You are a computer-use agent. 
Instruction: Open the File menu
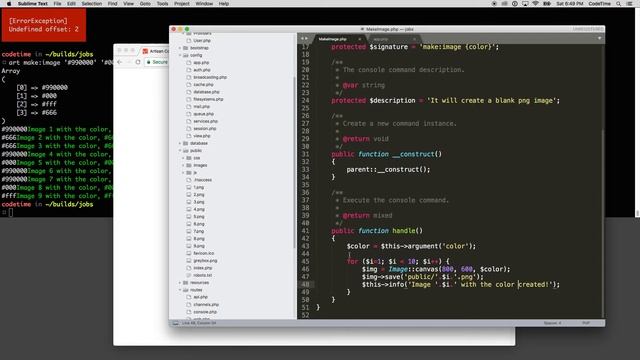point(58,4)
